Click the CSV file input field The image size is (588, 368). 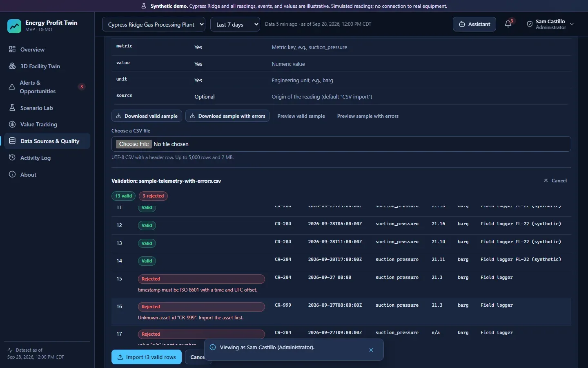tap(341, 144)
